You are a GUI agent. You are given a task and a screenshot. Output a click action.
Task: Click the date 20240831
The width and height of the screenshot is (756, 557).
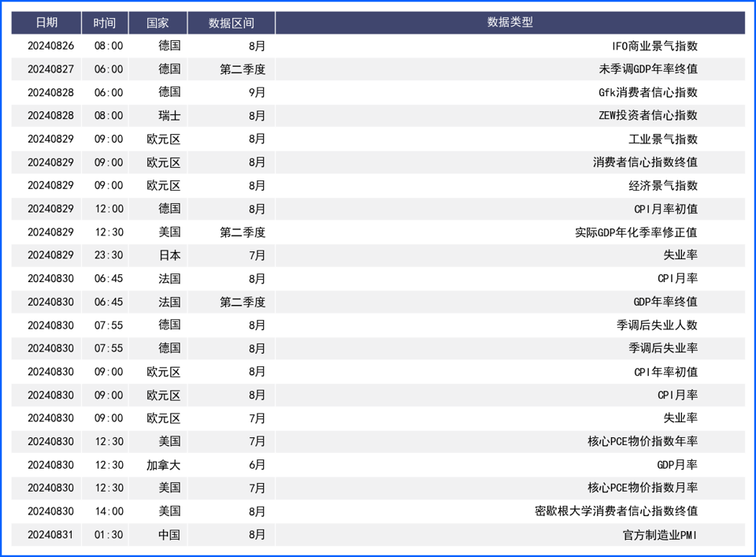coord(50,535)
